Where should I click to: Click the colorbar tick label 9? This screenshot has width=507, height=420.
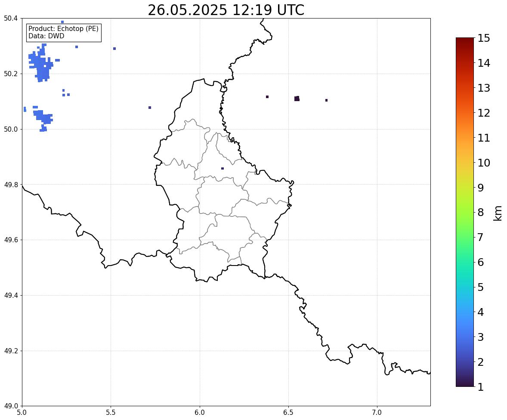tap(481, 188)
